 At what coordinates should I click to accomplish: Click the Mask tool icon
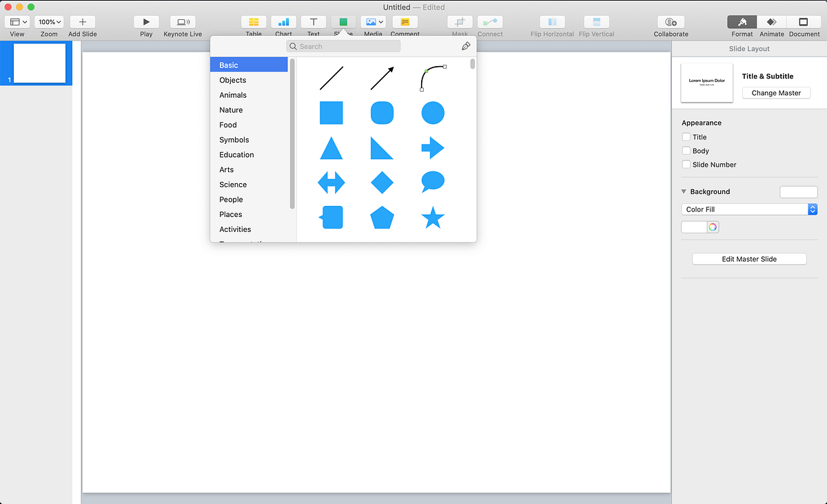point(460,22)
